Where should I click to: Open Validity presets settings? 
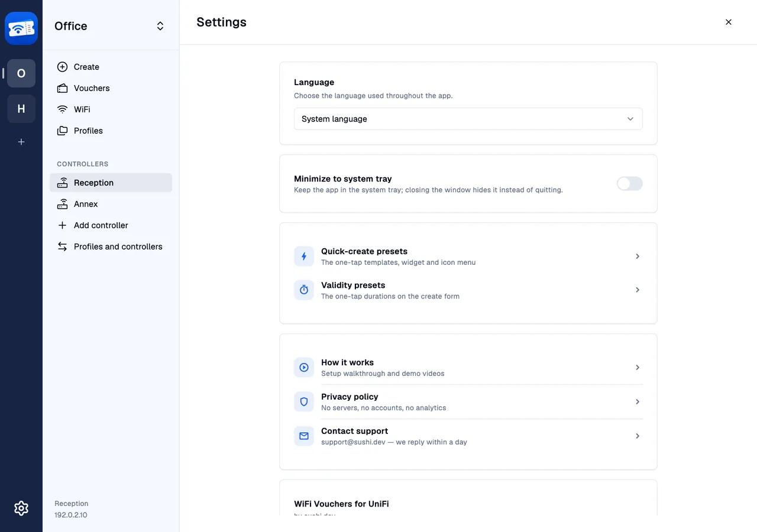(x=468, y=290)
